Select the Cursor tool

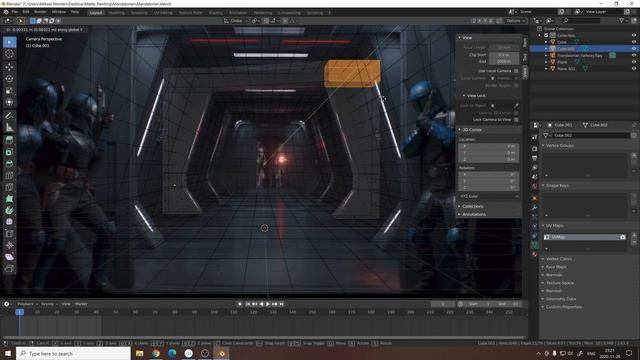coord(9,54)
